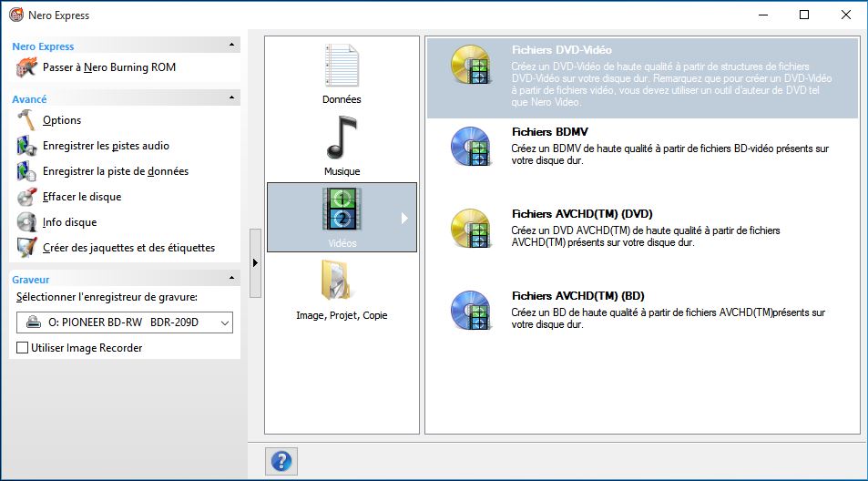Image resolution: width=868 pixels, height=481 pixels.
Task: Select the Musique note icon
Action: (x=342, y=138)
